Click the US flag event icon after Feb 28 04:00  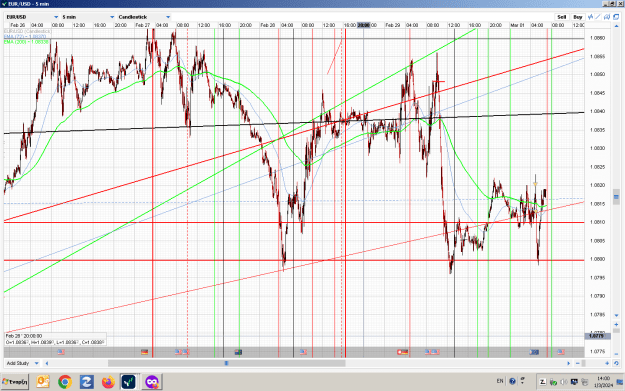[x=303, y=352]
